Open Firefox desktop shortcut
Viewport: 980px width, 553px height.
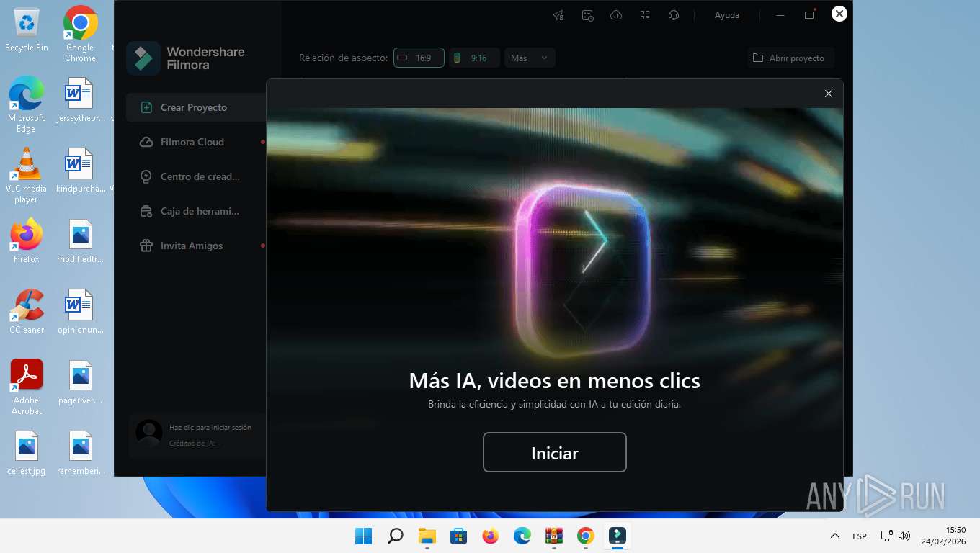pos(27,240)
